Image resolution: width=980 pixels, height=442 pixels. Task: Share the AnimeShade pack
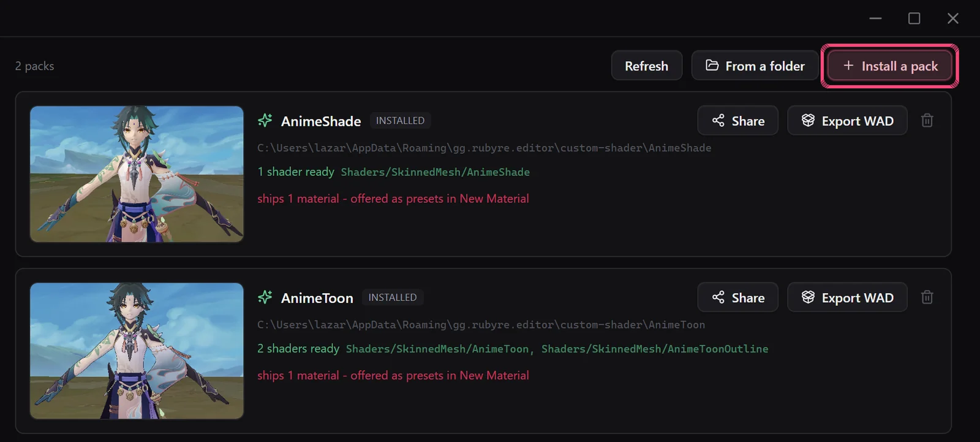coord(738,120)
